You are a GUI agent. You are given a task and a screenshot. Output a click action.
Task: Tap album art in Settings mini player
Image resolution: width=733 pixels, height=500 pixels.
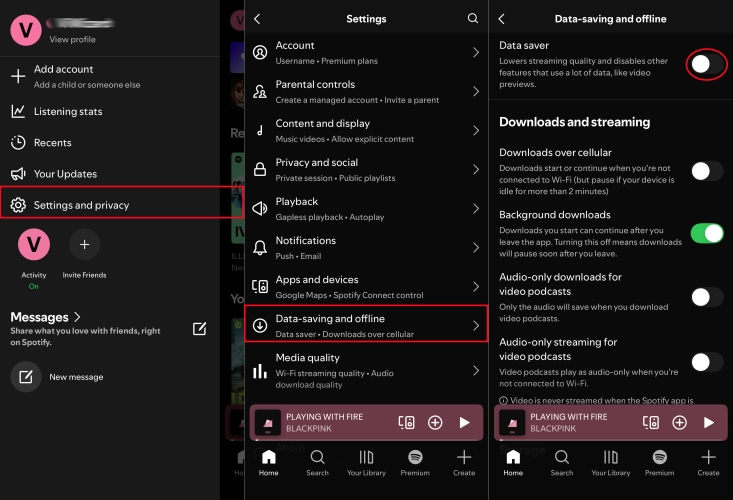pyautogui.click(x=268, y=422)
